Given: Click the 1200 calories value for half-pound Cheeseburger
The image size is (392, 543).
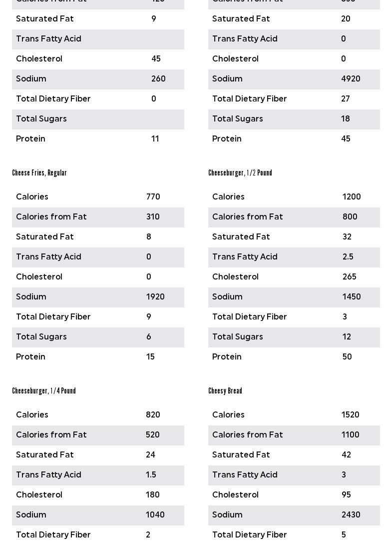Looking at the screenshot, I should (x=352, y=197).
